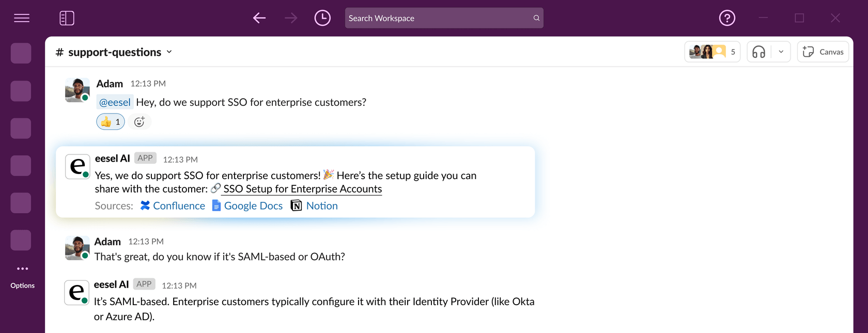This screenshot has height=333, width=868.
Task: Open the Canvas button
Action: 823,52
